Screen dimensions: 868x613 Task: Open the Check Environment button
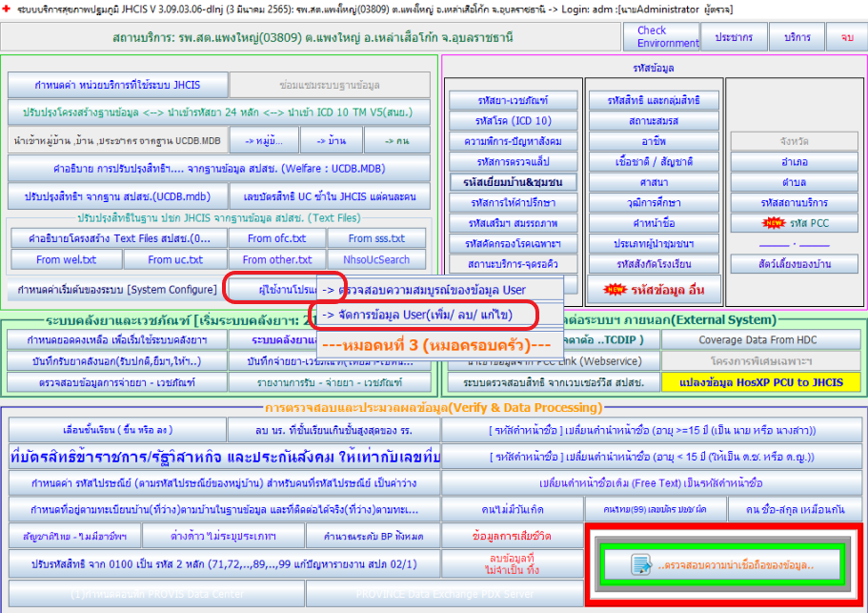click(667, 37)
